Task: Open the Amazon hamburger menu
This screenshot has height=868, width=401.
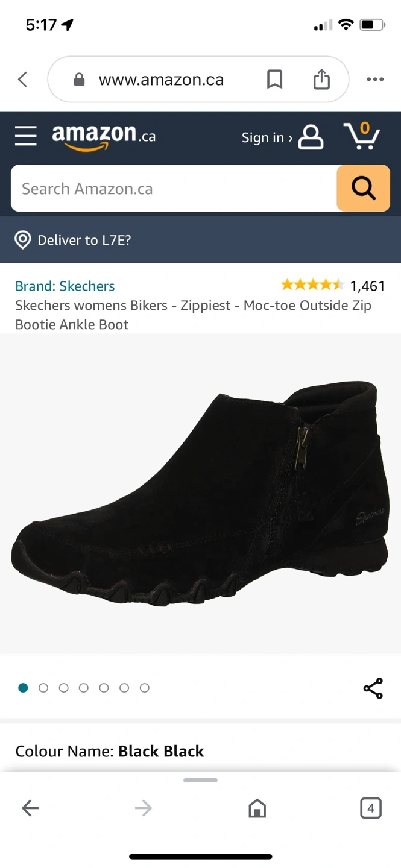Action: (x=26, y=136)
